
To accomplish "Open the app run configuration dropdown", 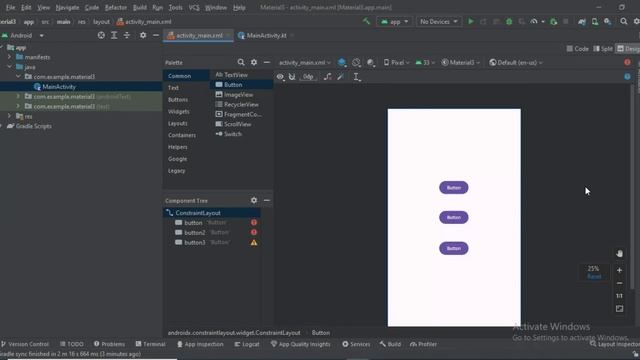I will 394,22.
